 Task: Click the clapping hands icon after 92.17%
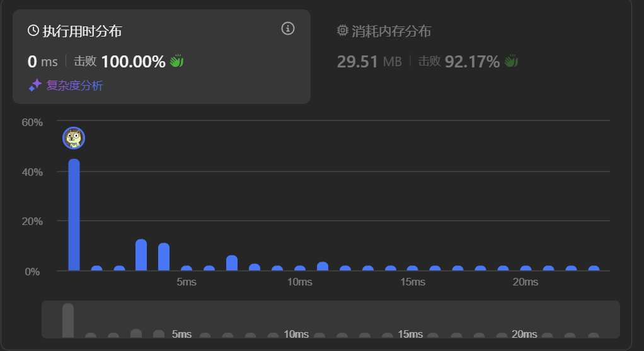(x=511, y=61)
